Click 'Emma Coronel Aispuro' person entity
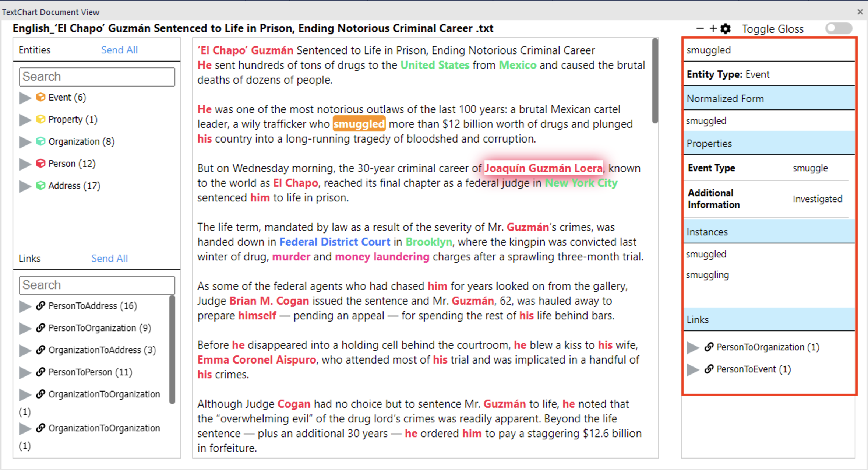This screenshot has height=470, width=868. point(257,360)
